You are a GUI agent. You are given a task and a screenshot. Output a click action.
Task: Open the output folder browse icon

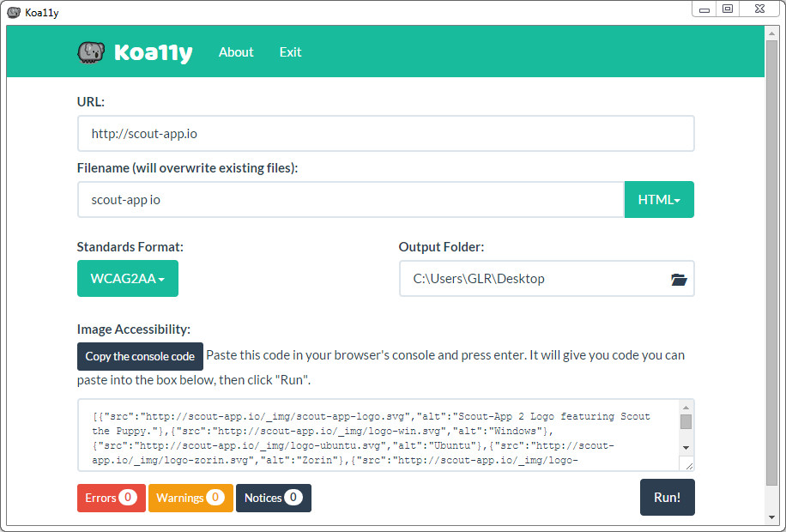click(x=679, y=279)
